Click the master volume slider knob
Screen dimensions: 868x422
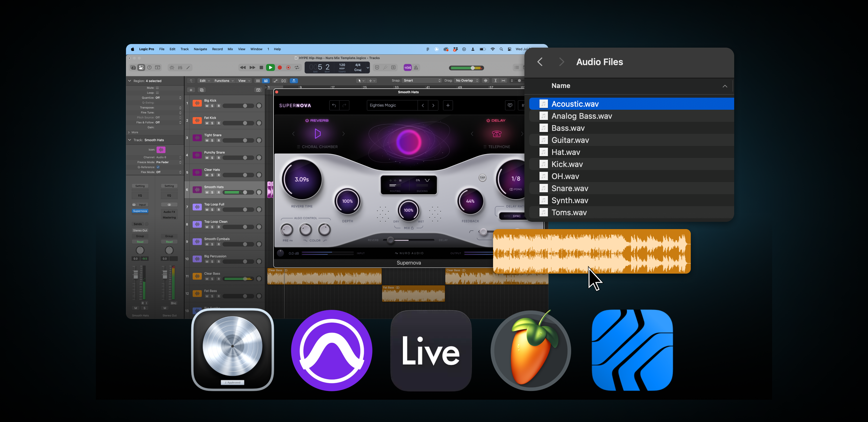tap(473, 68)
